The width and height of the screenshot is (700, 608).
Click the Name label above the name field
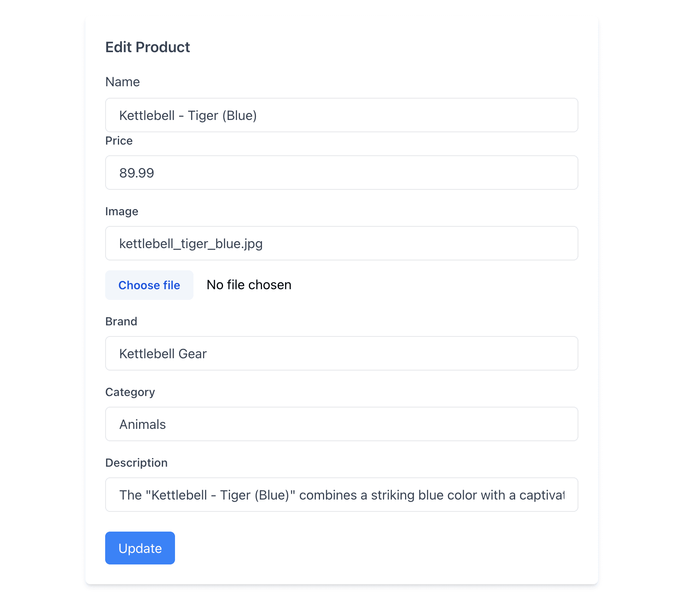pos(122,82)
